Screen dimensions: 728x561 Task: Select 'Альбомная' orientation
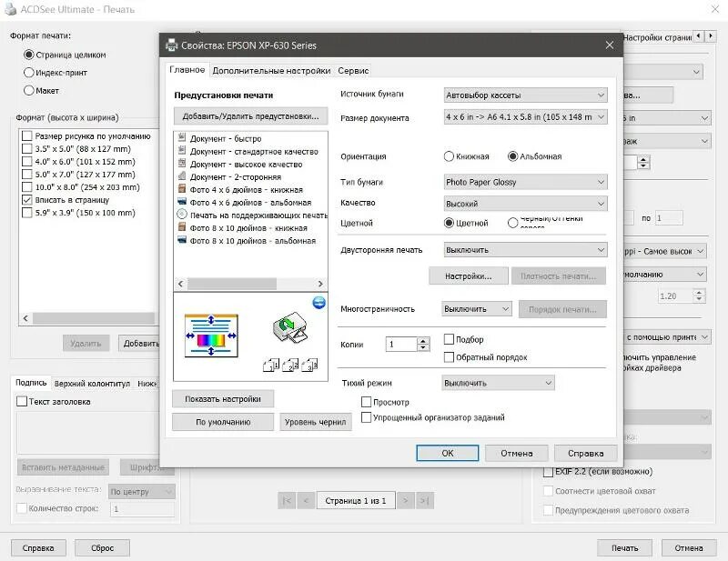pyautogui.click(x=512, y=156)
